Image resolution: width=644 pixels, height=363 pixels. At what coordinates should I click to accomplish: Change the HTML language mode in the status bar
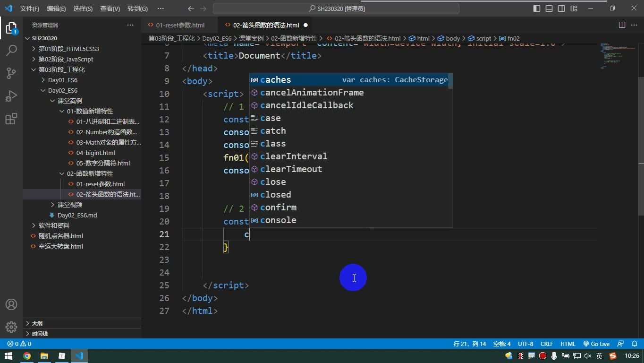tap(568, 344)
